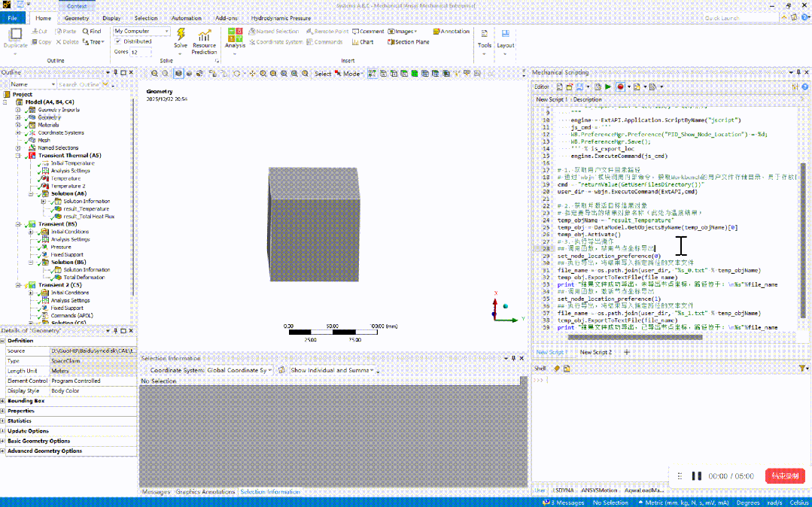Click the Solve lightning bolt icon
This screenshot has height=507, width=812.
pos(181,35)
